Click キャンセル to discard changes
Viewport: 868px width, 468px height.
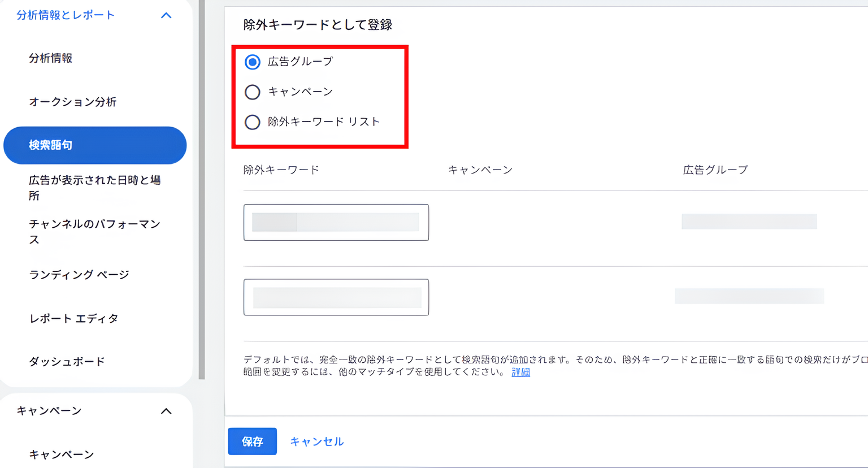pos(316,441)
